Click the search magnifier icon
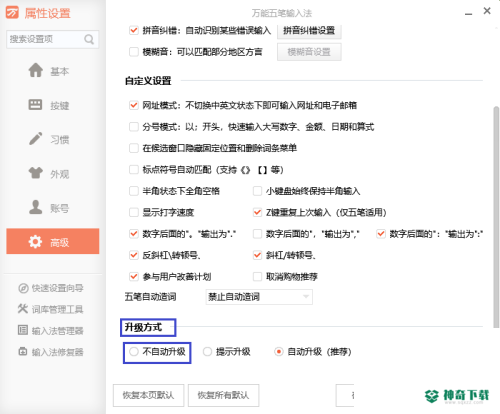This screenshot has width=500, height=414. 89,39
